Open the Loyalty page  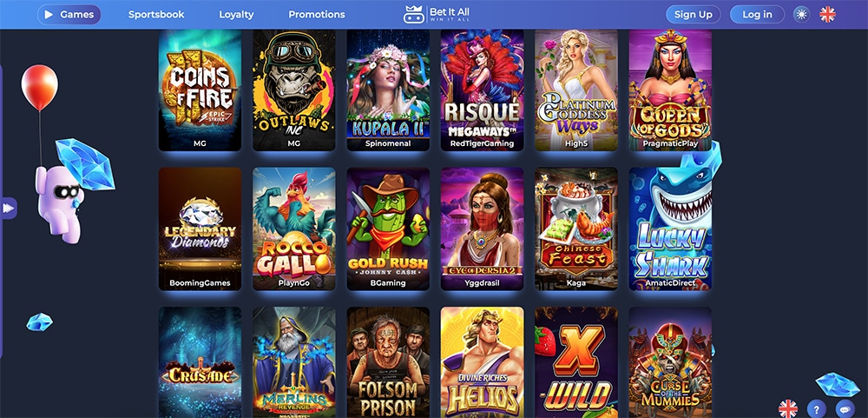[236, 15]
